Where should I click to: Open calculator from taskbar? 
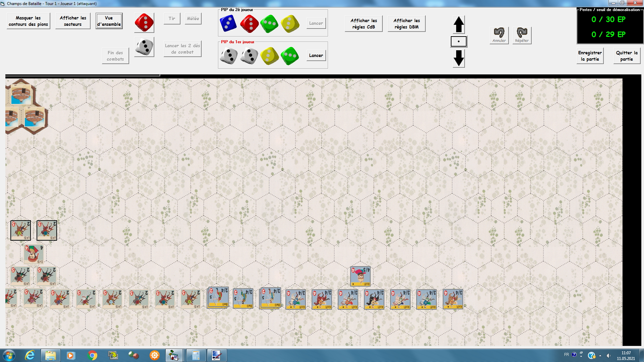(x=196, y=355)
